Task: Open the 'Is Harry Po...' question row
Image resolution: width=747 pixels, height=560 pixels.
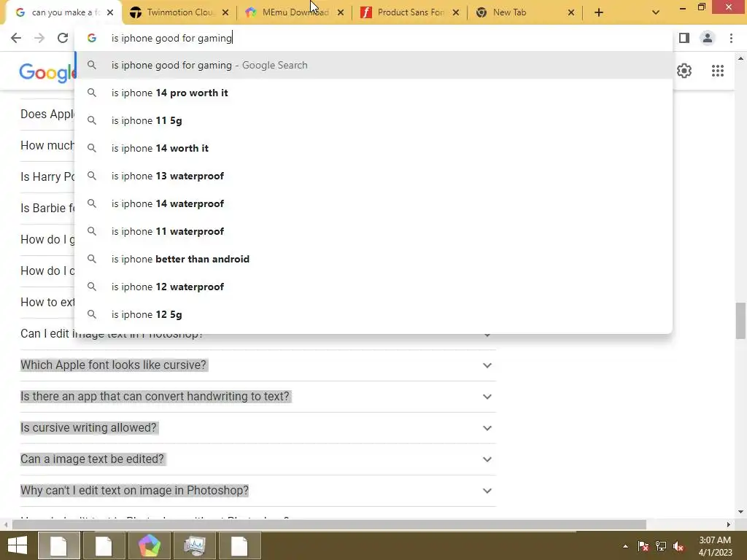Action: pos(47,176)
